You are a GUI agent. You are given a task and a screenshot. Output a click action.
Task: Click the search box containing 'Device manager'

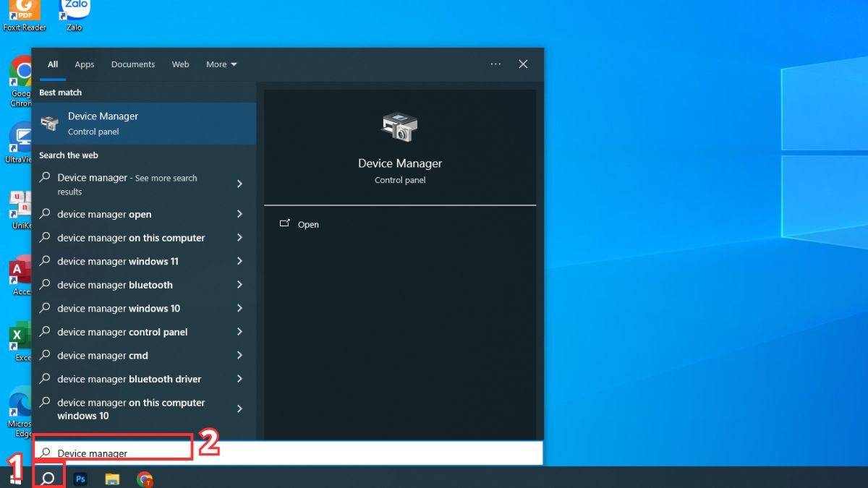click(288, 453)
